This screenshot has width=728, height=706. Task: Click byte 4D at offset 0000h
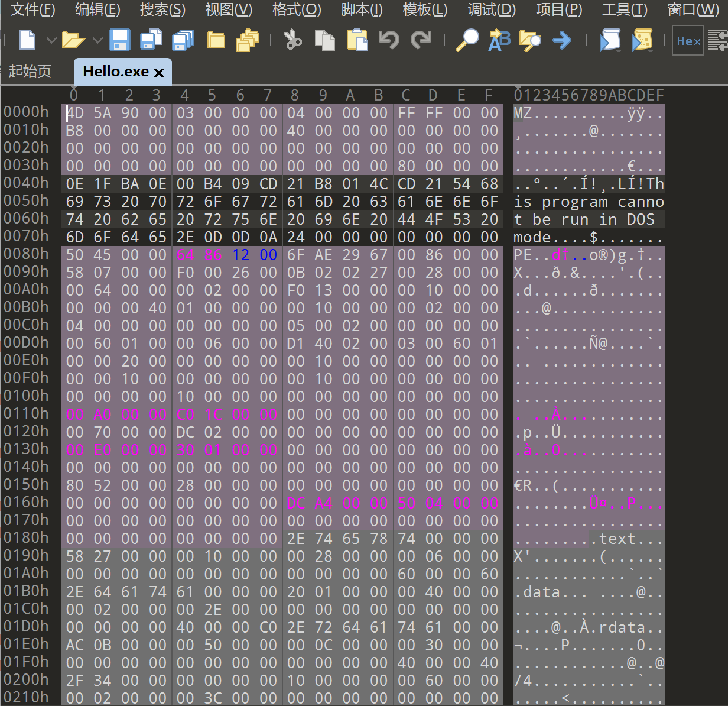coord(74,113)
